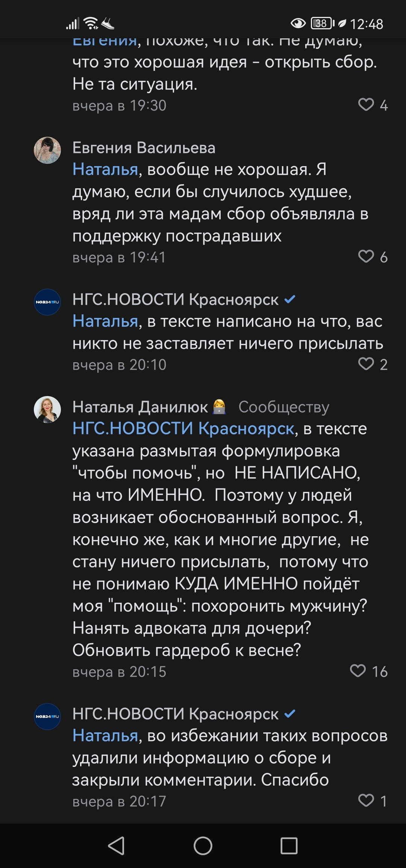The height and width of the screenshot is (868, 406).
Task: Tap НГС.НОВОСТИ avatar beside the 20:17 reply
Action: click(47, 717)
